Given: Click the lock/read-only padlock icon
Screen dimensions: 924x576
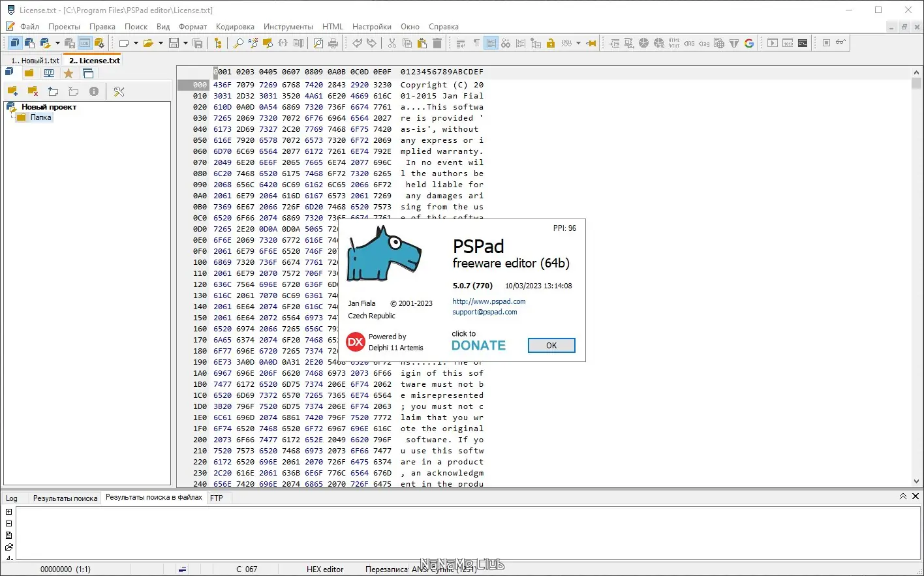Looking at the screenshot, I should click(551, 43).
